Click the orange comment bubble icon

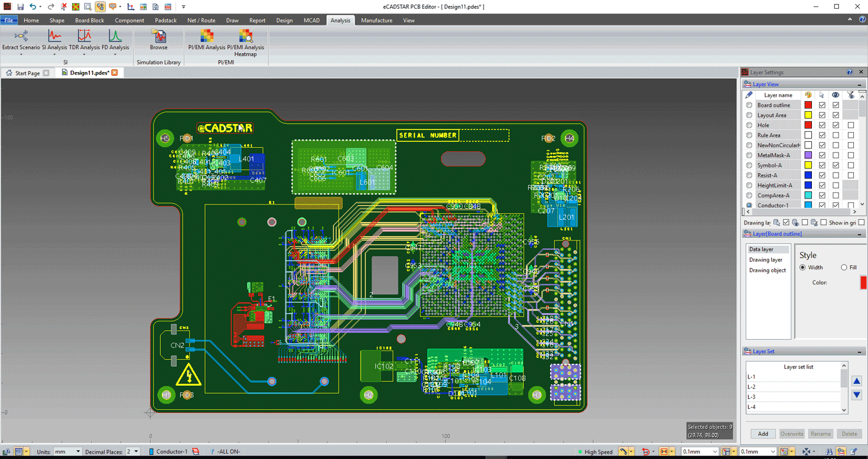coord(112,6)
